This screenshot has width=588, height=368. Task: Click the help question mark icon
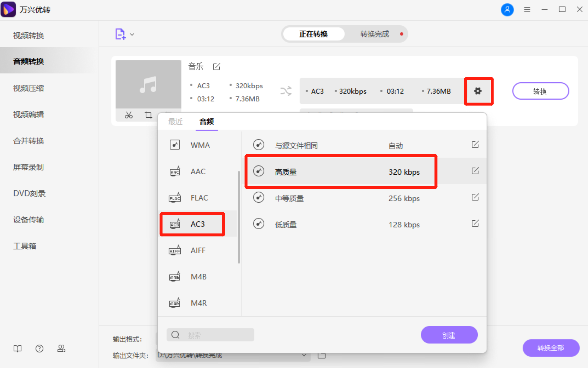tap(39, 349)
